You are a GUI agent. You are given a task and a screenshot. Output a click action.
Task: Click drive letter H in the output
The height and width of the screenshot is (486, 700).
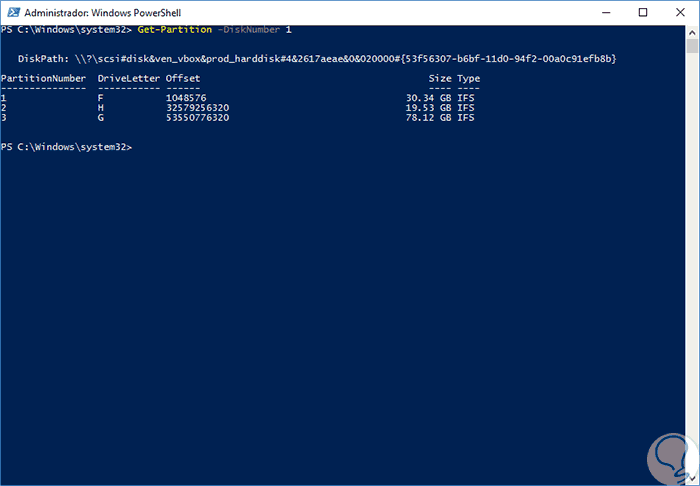101,108
